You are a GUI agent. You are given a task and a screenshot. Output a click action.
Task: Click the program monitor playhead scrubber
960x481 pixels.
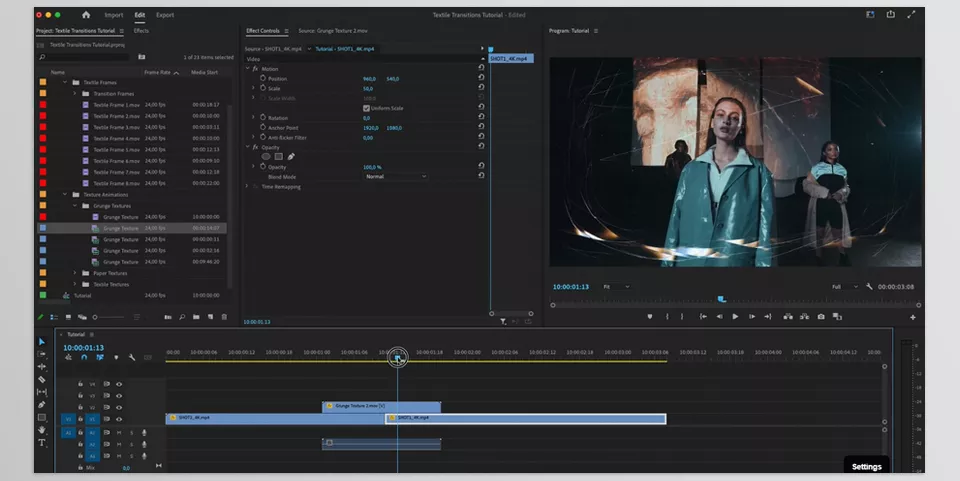[722, 299]
